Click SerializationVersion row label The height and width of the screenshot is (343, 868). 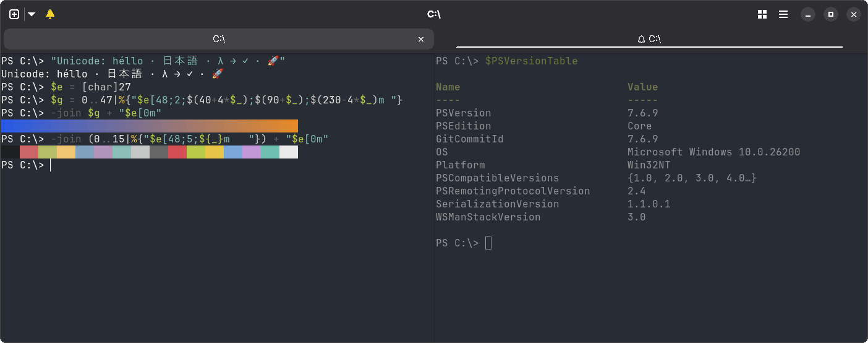[x=498, y=204]
